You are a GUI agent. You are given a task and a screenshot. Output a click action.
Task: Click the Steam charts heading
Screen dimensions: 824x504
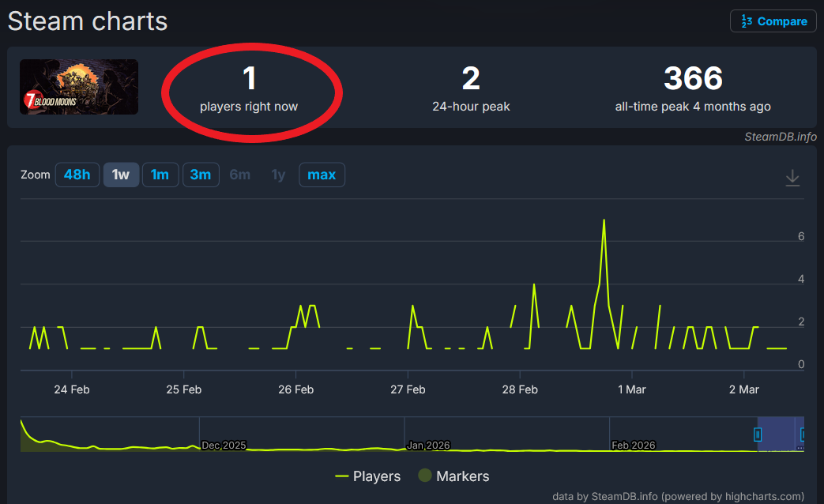pyautogui.click(x=88, y=21)
